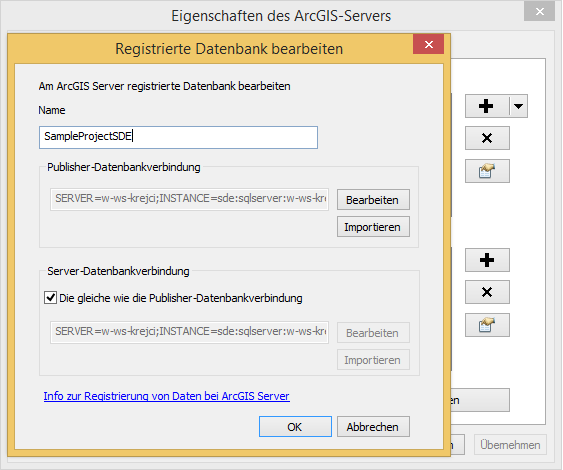Cancel the dialog with Abbrechen
563x470 pixels.
tap(373, 427)
